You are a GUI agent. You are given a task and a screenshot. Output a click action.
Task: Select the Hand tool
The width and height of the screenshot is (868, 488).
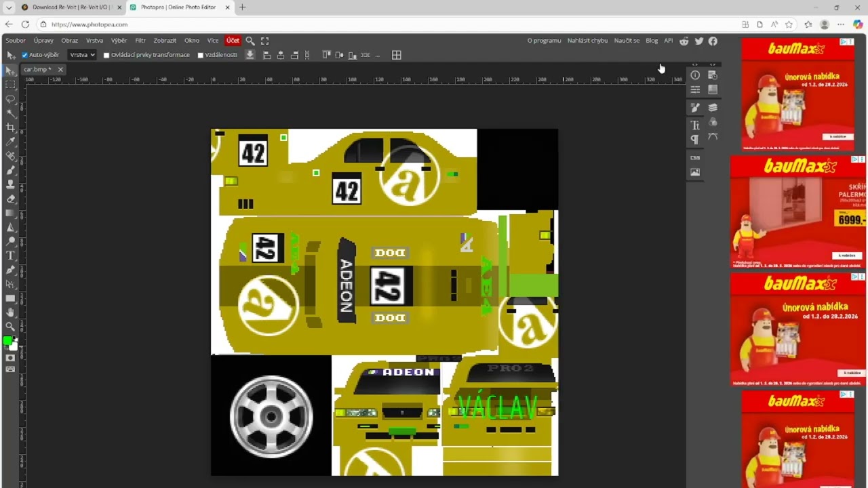pos(10,312)
